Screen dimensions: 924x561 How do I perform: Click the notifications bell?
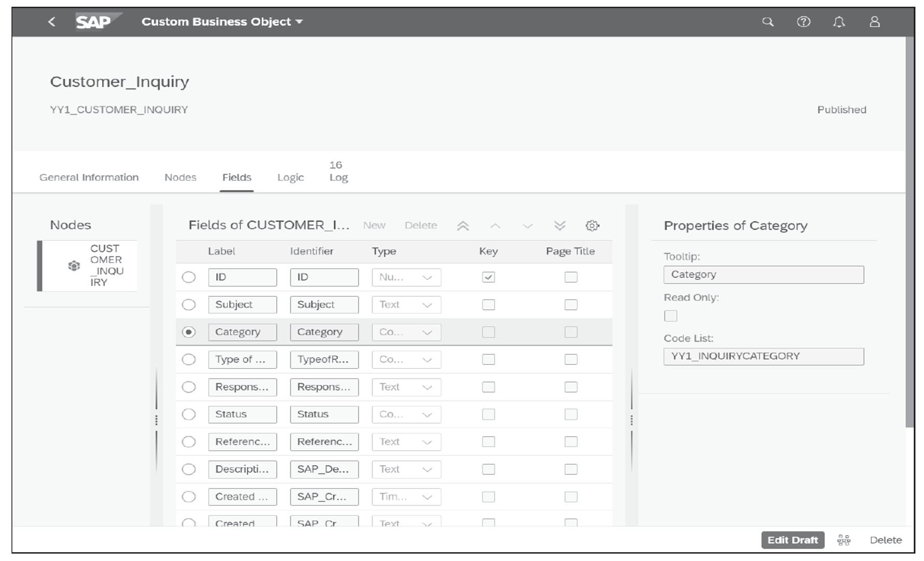tap(840, 22)
